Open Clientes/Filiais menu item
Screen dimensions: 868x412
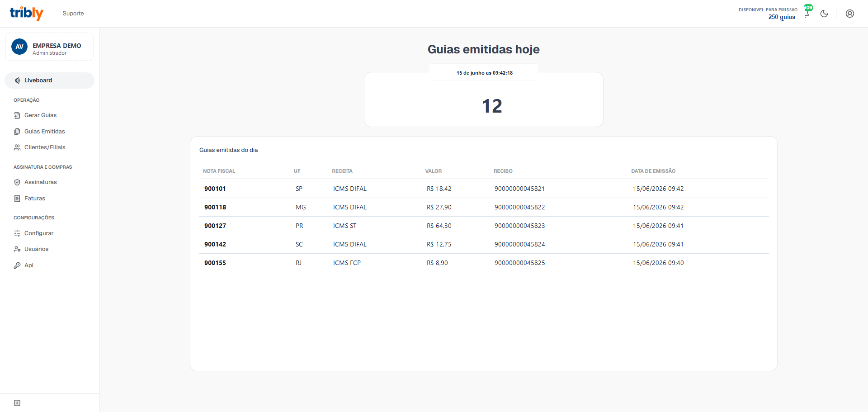pyautogui.click(x=45, y=147)
